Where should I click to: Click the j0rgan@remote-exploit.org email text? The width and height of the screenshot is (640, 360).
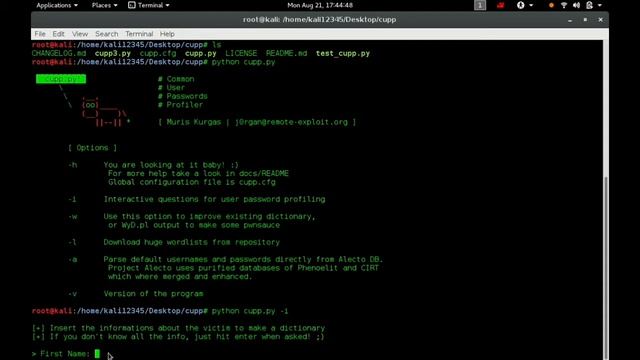pyautogui.click(x=291, y=122)
